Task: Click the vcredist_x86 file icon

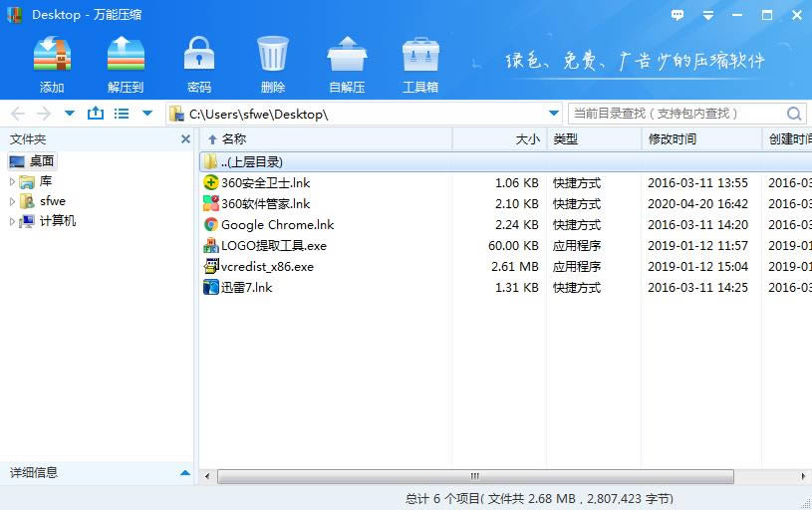Action: 211,266
